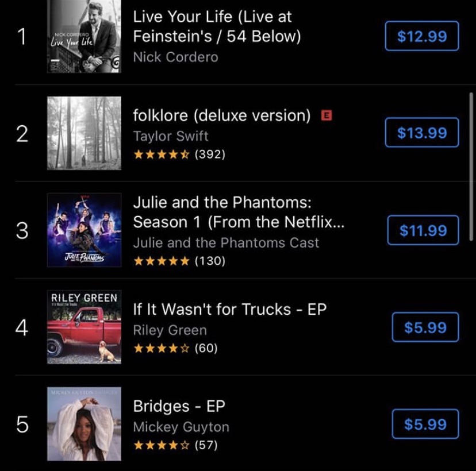
Task: Click the vertical scrollbar on the right edge
Action: pyautogui.click(x=471, y=149)
